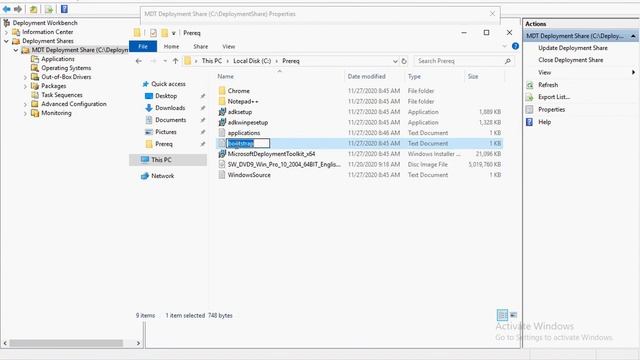This screenshot has height=360, width=640.
Task: Select the Operating Systems node
Action: 66,68
